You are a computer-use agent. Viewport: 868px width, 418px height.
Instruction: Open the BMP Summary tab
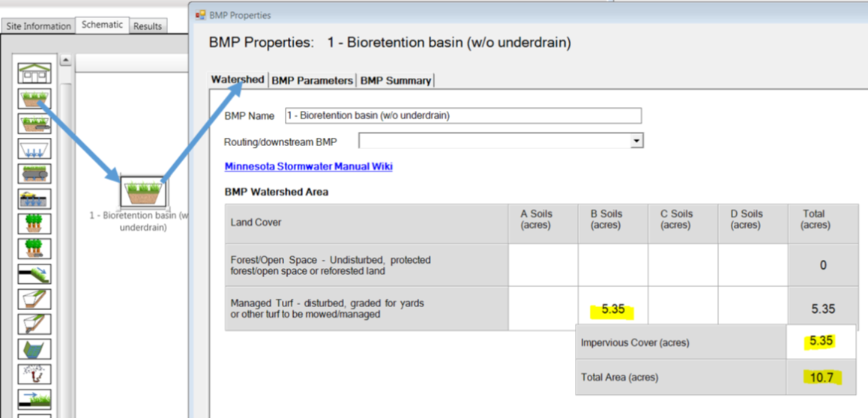click(x=396, y=80)
